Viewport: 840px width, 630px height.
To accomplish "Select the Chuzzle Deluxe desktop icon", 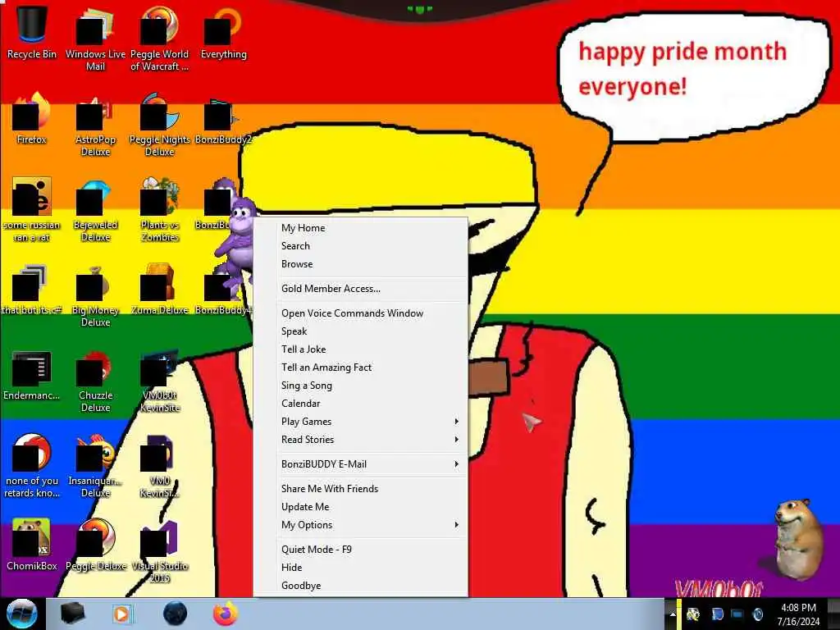I will click(x=95, y=381).
